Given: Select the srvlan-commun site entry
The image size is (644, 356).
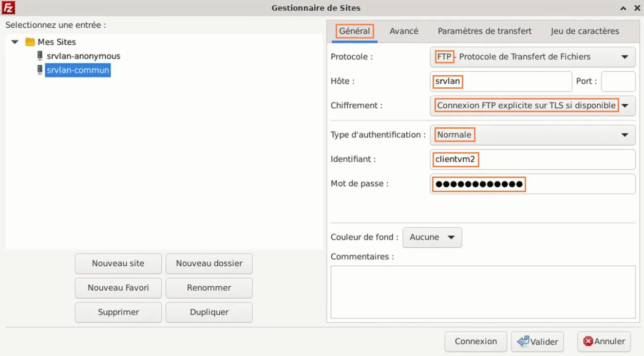Looking at the screenshot, I should tap(78, 70).
